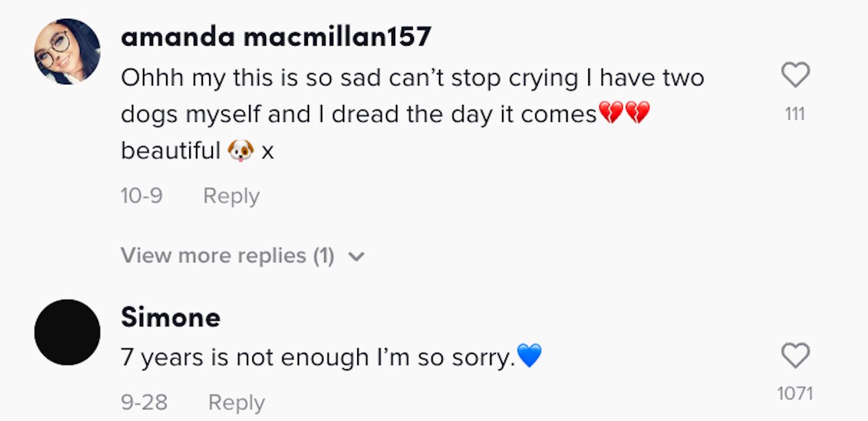Like amanda macmillan157's comment with the heart
The height and width of the screenshot is (421, 868).
point(795,76)
